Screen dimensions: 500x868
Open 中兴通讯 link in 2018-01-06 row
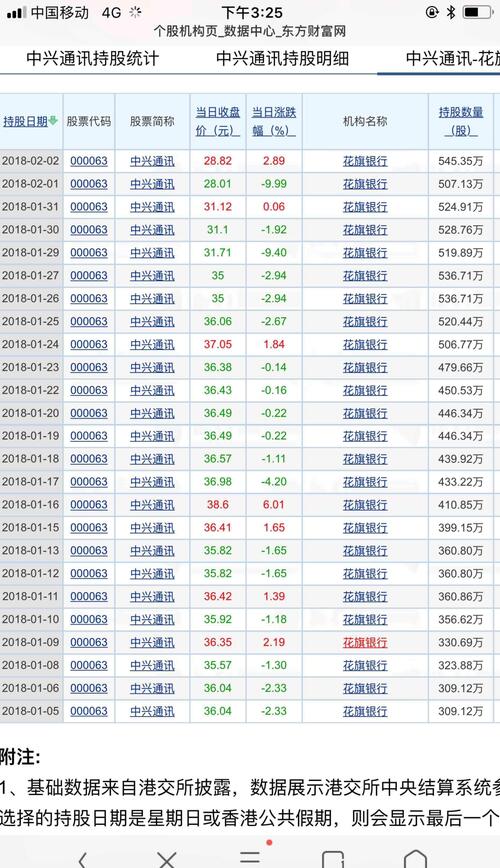152,688
